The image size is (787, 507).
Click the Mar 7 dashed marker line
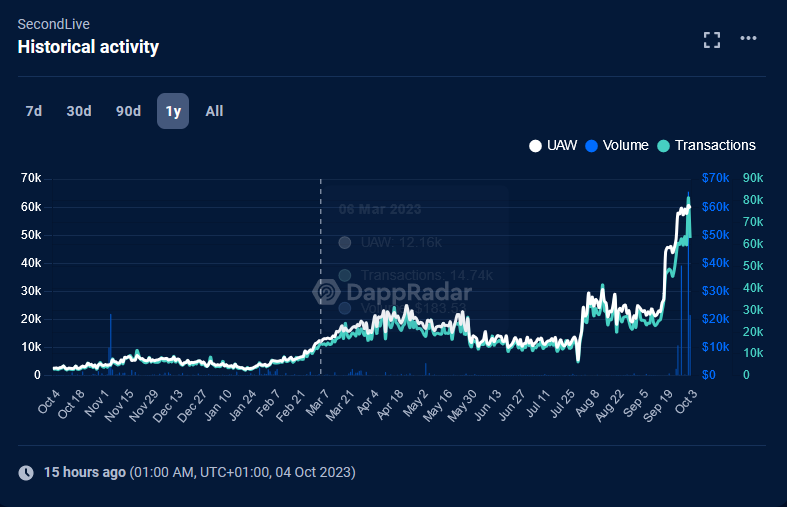coord(321,276)
